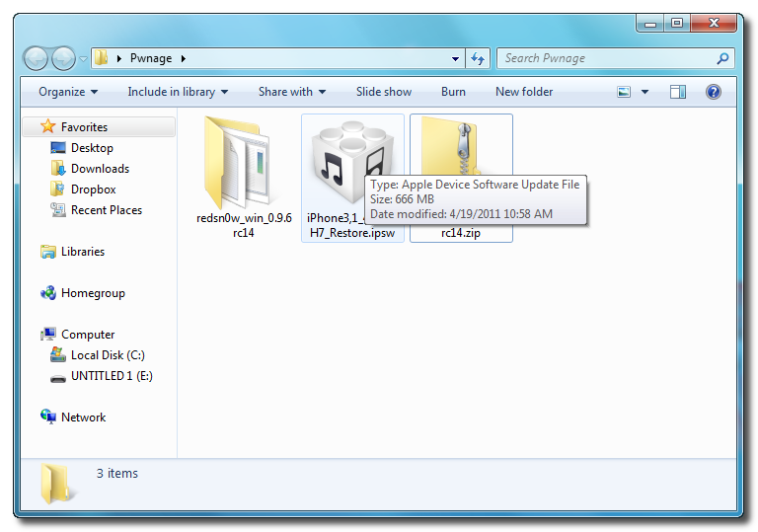
Task: Open Local Disk (C:)
Action: tap(108, 355)
